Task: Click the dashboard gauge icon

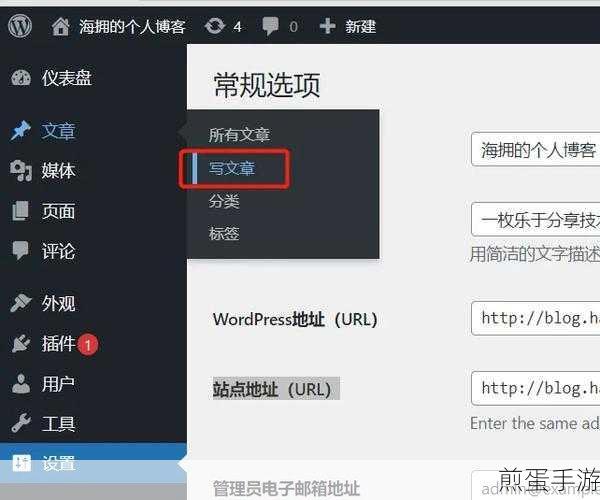Action: [21, 78]
